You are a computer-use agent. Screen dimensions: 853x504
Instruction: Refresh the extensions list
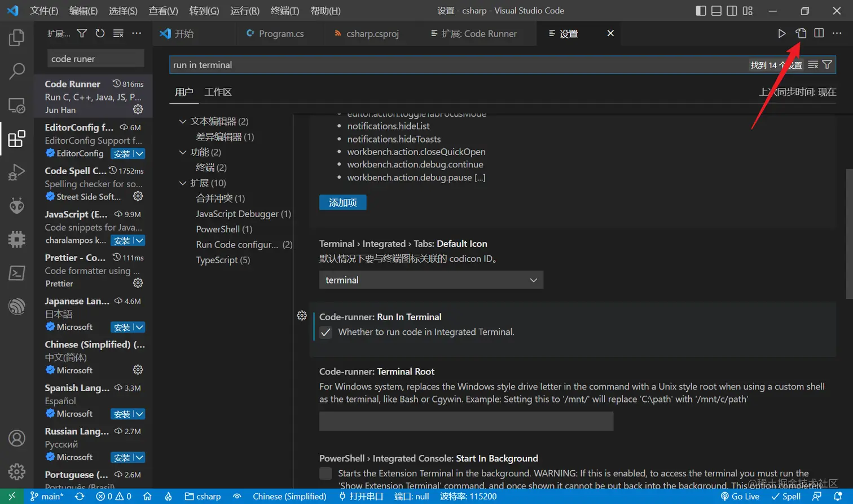coord(100,34)
